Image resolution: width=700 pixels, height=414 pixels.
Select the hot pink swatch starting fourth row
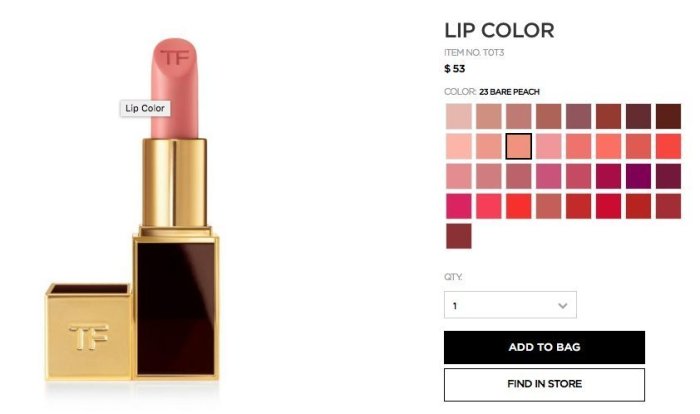tap(458, 206)
